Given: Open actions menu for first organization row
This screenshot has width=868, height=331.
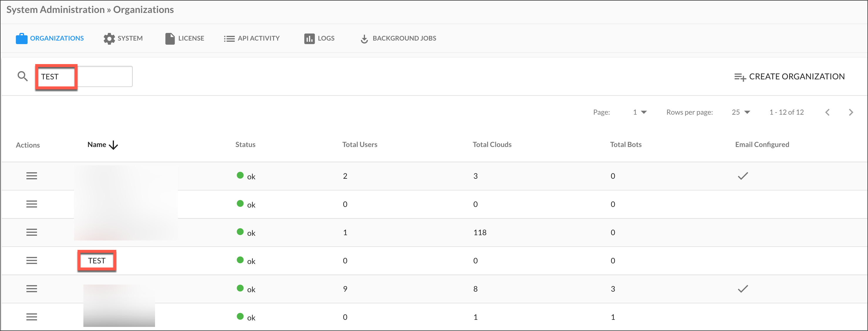Looking at the screenshot, I should pyautogui.click(x=32, y=176).
